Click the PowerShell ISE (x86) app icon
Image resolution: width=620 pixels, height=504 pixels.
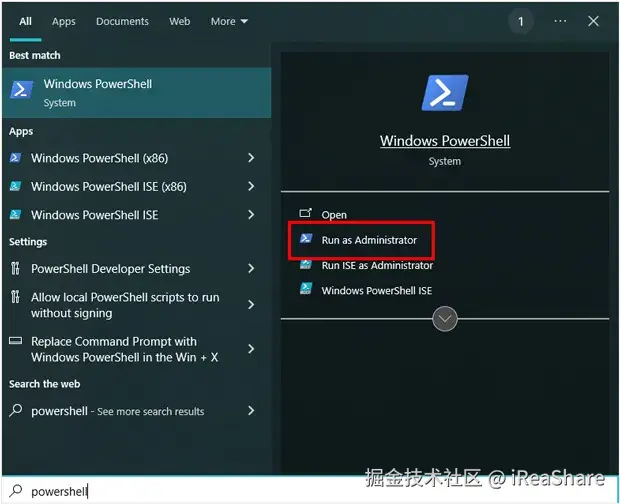pos(15,186)
